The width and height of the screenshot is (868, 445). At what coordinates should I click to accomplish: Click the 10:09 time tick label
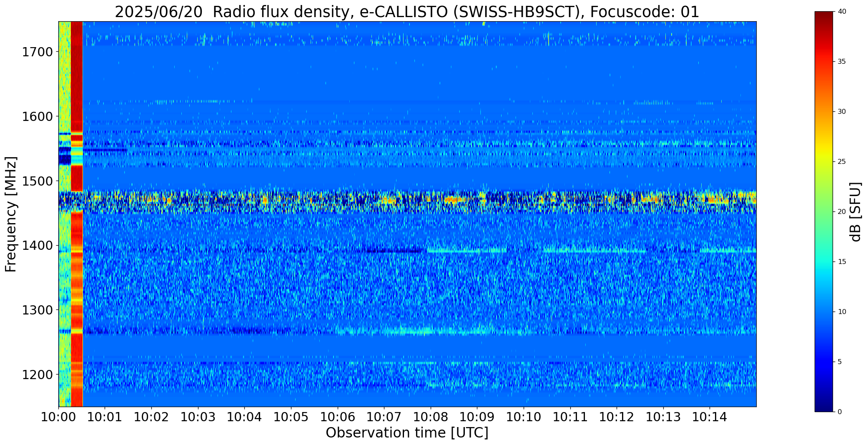[477, 417]
